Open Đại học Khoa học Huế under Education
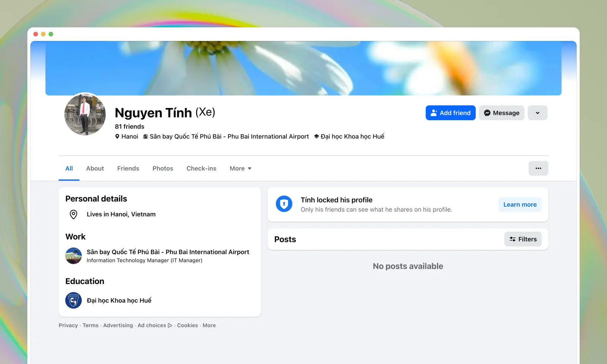Viewport: 607px width, 364px height. click(x=119, y=301)
